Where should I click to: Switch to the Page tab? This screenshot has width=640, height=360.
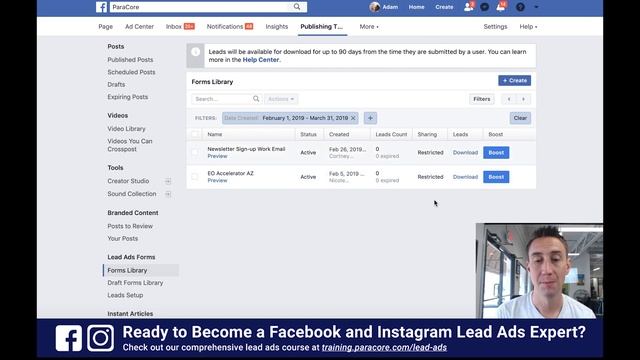pos(105,27)
